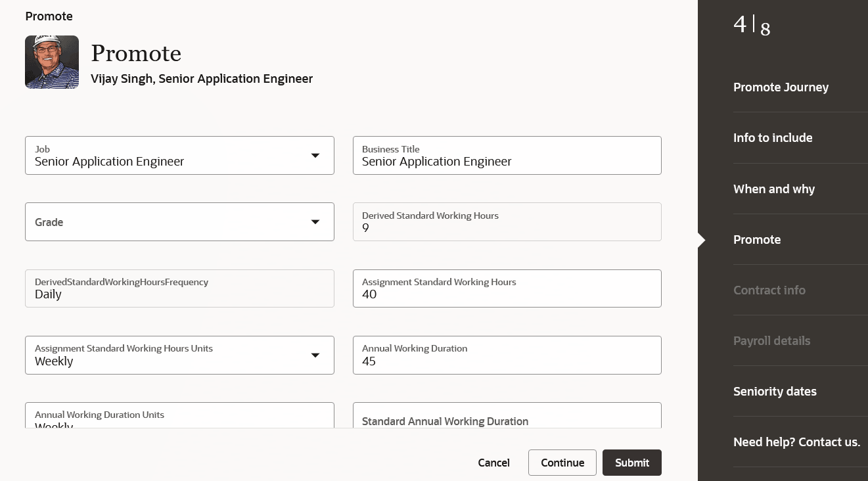Open the Info to include step

point(773,138)
